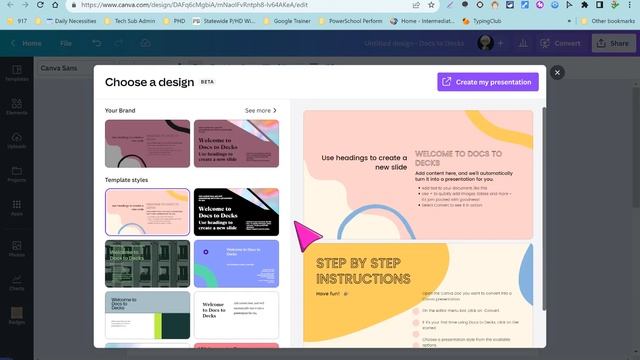Choose the plain white serif template

click(x=236, y=315)
